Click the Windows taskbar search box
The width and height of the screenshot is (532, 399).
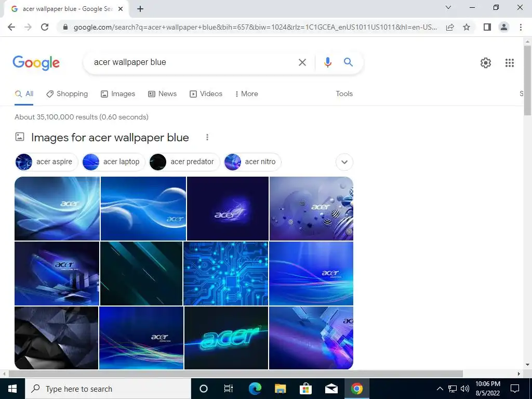tap(108, 389)
